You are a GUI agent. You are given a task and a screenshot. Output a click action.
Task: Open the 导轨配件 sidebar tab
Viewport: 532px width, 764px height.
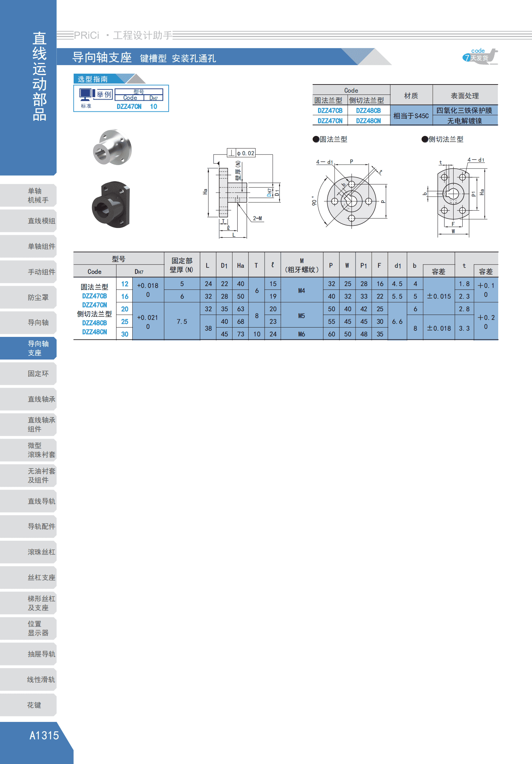[x=28, y=526]
